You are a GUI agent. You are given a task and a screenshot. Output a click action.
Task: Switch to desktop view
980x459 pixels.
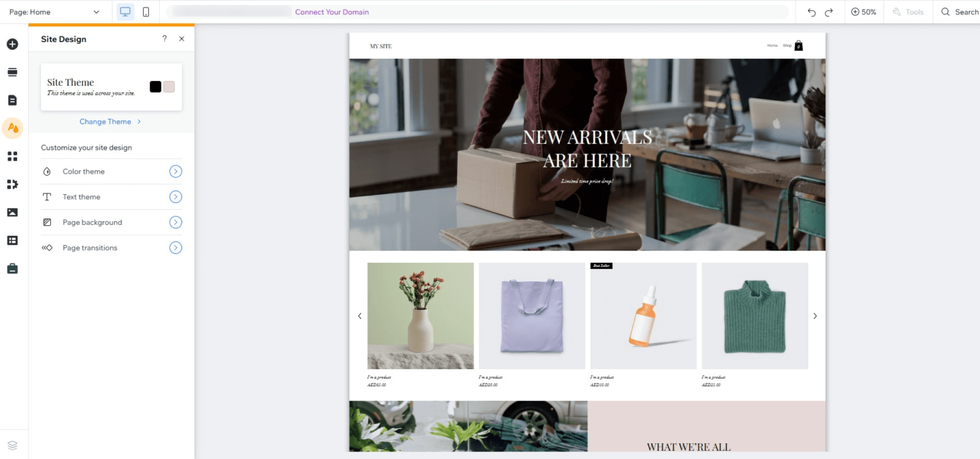(x=125, y=12)
